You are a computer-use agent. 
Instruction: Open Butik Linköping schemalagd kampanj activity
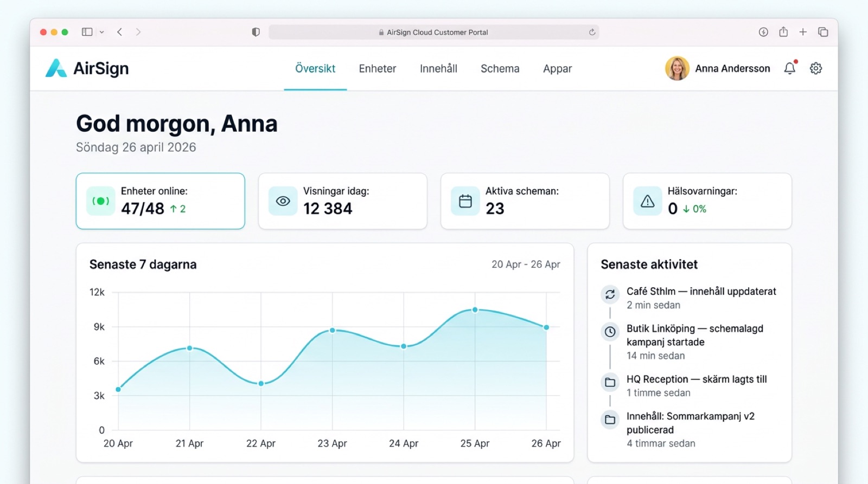[690, 342]
